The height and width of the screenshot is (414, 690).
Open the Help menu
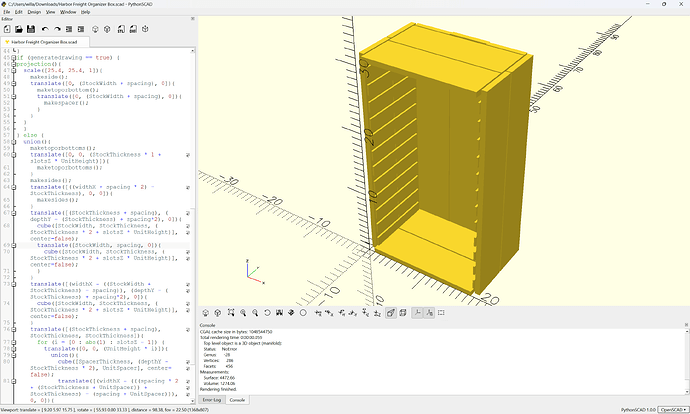[85, 12]
